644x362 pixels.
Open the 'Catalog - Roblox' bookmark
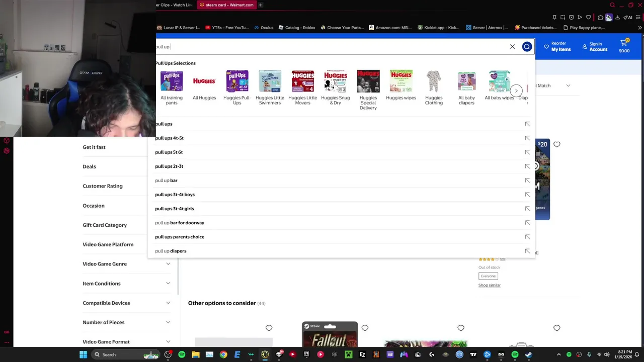click(296, 28)
